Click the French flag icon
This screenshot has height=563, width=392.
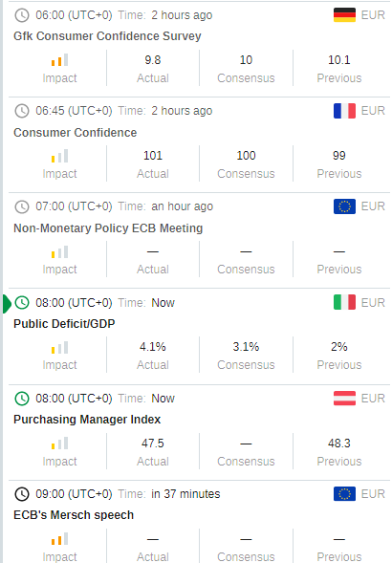[344, 111]
